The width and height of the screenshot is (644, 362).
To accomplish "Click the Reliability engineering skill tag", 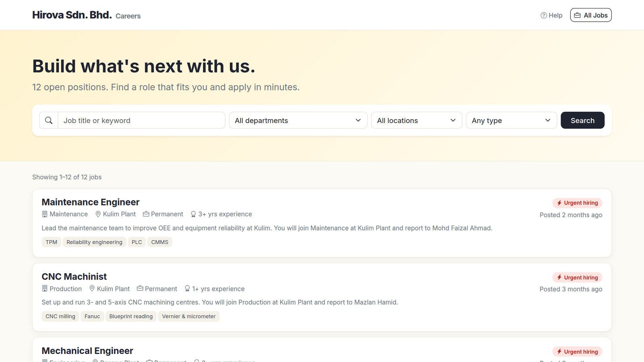I will coord(94,242).
